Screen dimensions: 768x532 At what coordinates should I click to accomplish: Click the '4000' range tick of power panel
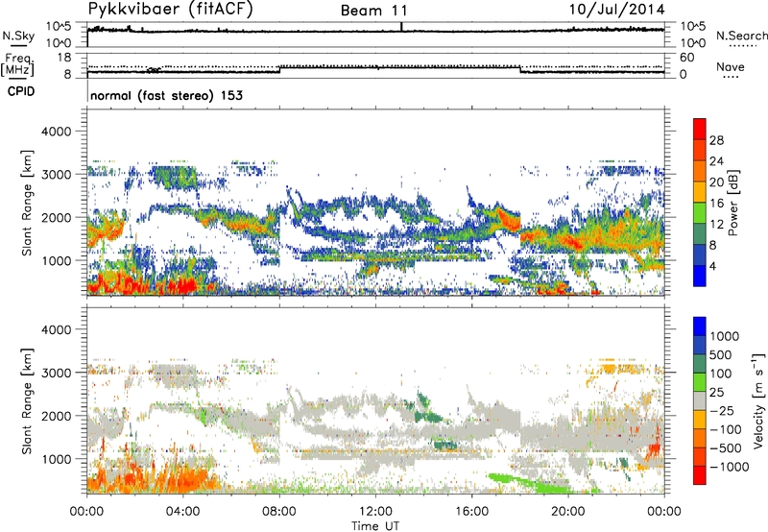pos(59,132)
